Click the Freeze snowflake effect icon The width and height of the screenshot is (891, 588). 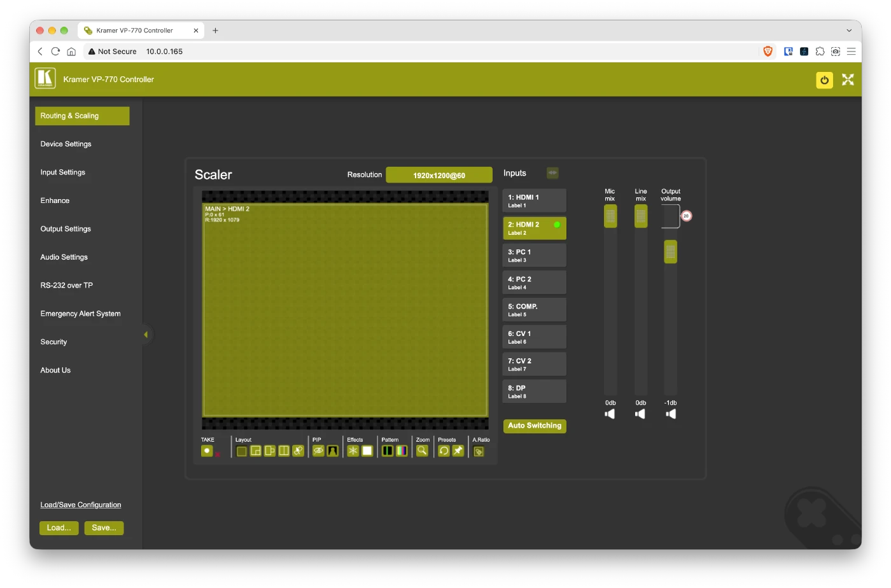[x=353, y=451]
